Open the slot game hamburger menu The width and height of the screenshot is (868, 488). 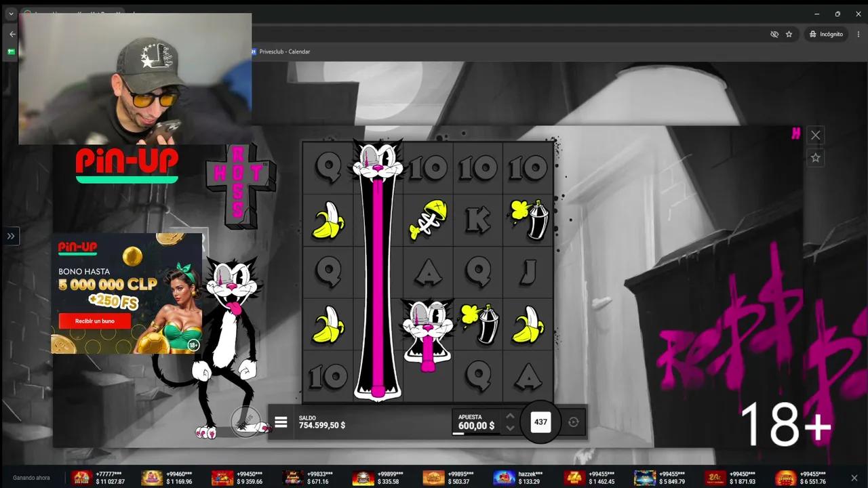tap(281, 422)
